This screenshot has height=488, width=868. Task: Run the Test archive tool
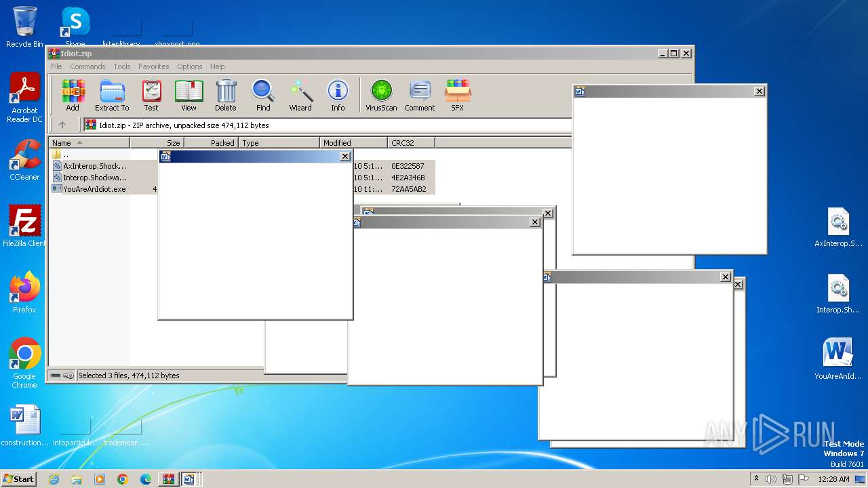[x=151, y=96]
